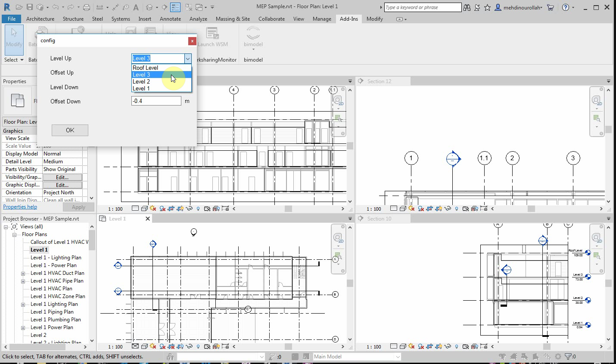Viewport: 616px width, 364px height.
Task: Click the Print icon in quick access toolbar
Action: pyautogui.click(x=87, y=7)
